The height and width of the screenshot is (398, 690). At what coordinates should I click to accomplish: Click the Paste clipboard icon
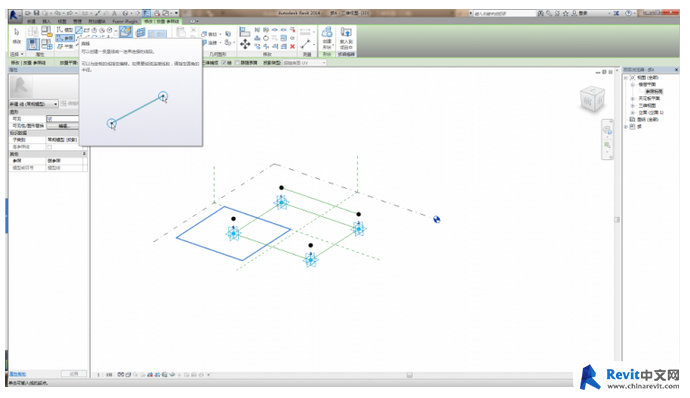pyautogui.click(x=181, y=32)
